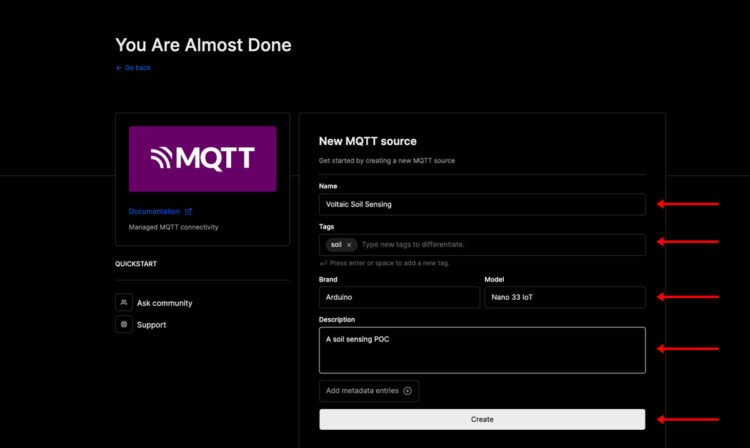
Task: Focus the Model field containing Nano 33 IoT
Action: coord(564,297)
